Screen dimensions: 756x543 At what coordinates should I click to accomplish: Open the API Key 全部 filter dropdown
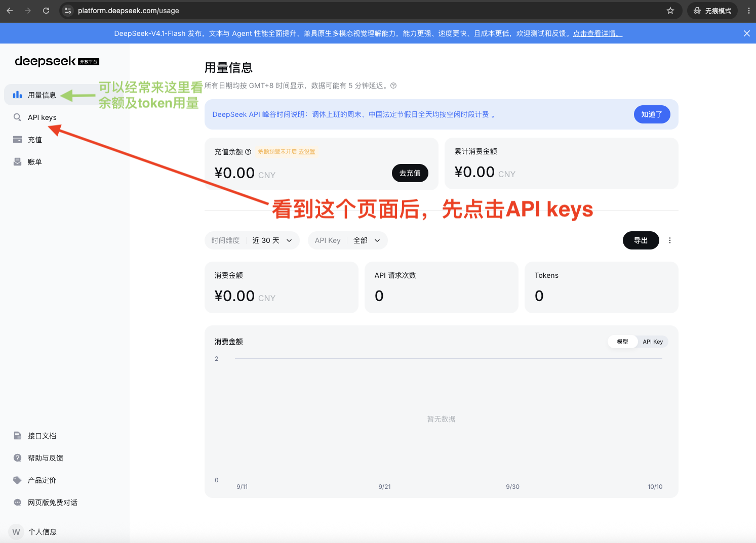point(348,240)
